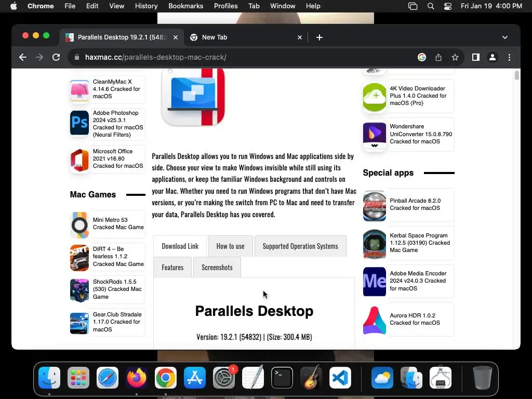Open the Apple menu
The height and width of the screenshot is (399, 532).
(x=14, y=6)
